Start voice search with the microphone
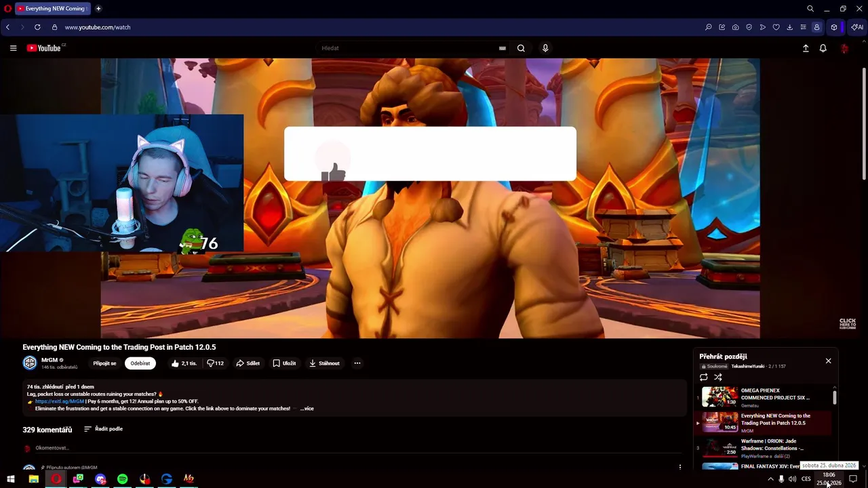 click(x=545, y=48)
